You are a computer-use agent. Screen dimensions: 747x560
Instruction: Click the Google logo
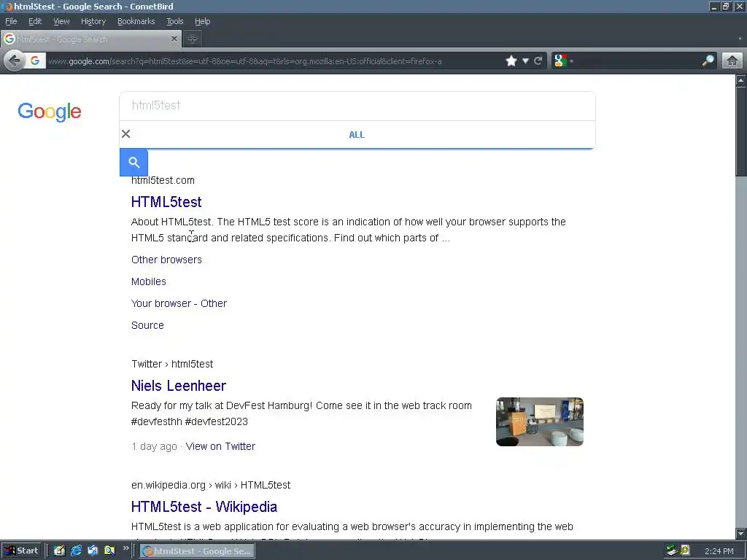[x=50, y=112]
